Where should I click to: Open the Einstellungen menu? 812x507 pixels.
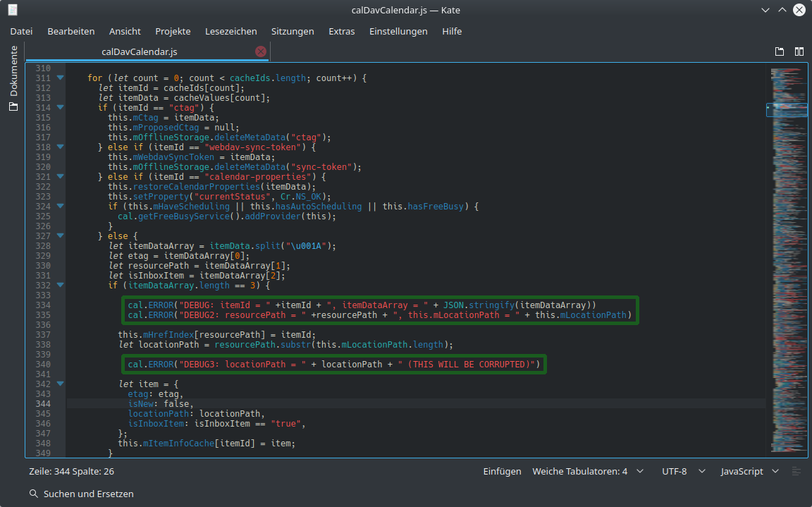tap(398, 31)
